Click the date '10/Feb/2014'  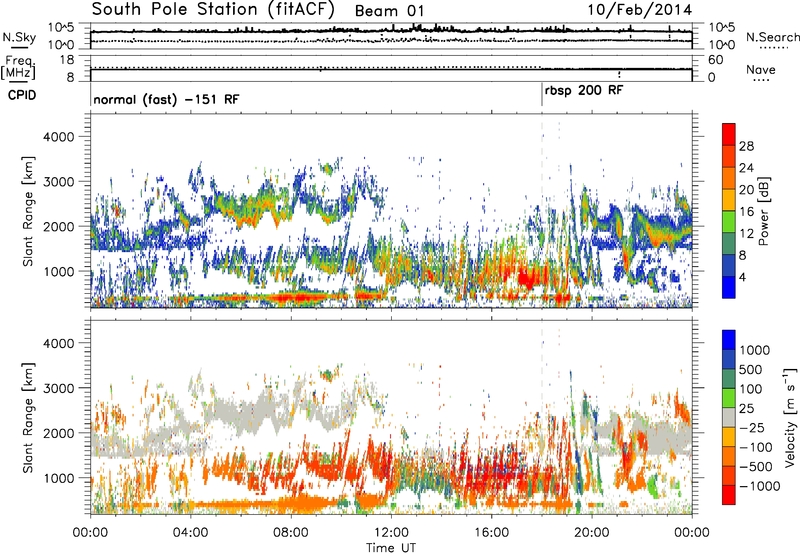[x=639, y=10]
